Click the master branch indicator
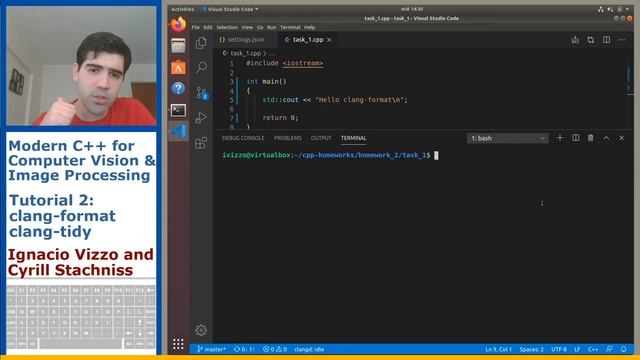 [211, 349]
